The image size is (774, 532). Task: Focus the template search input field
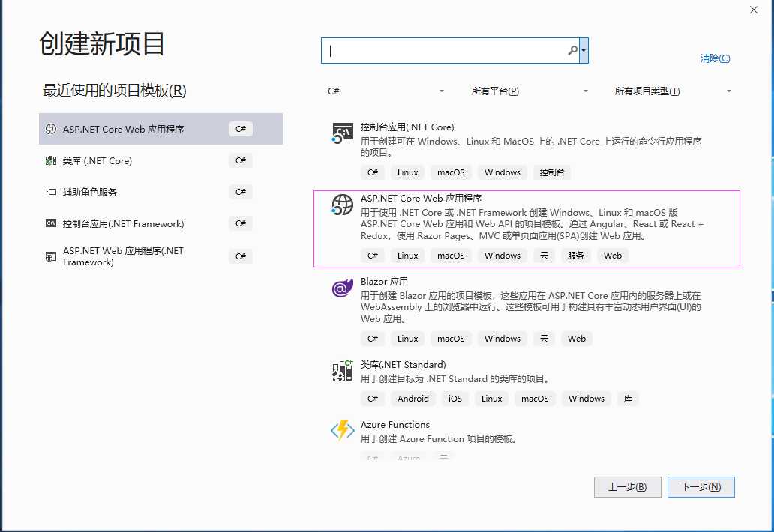pos(448,50)
